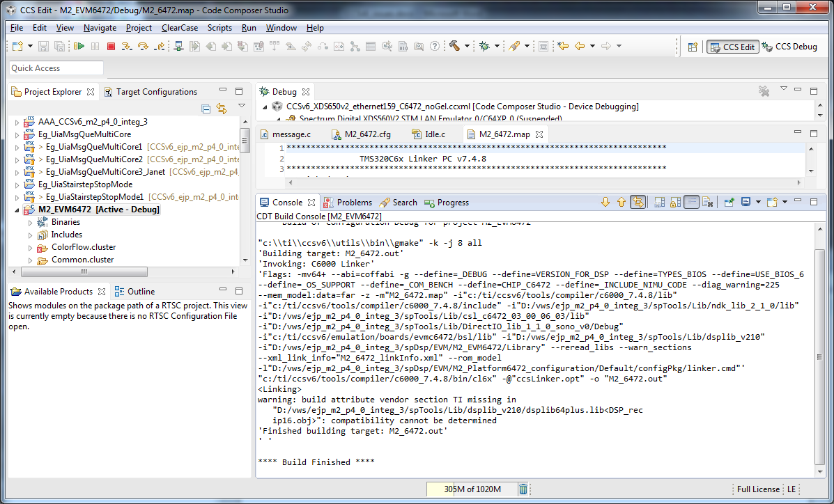Expand the Eg_UiaStairstepStopMode project
The image size is (834, 504).
pos(17,185)
